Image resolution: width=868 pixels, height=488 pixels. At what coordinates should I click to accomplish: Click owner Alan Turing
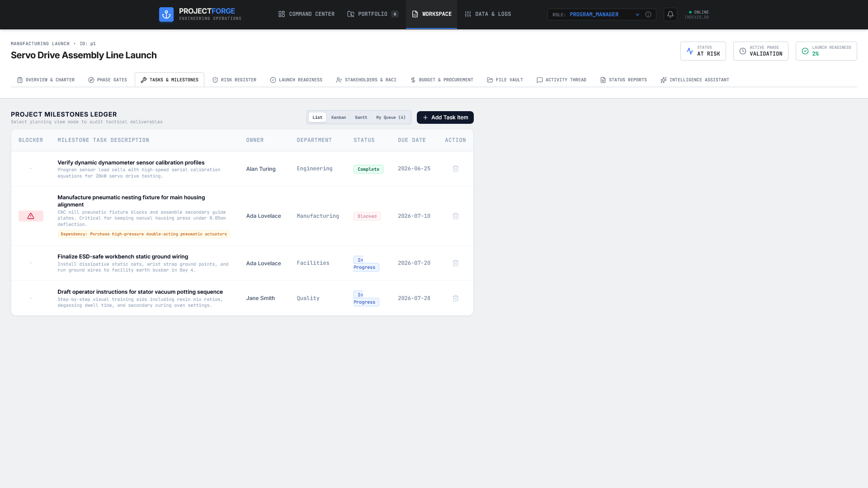pyautogui.click(x=261, y=169)
